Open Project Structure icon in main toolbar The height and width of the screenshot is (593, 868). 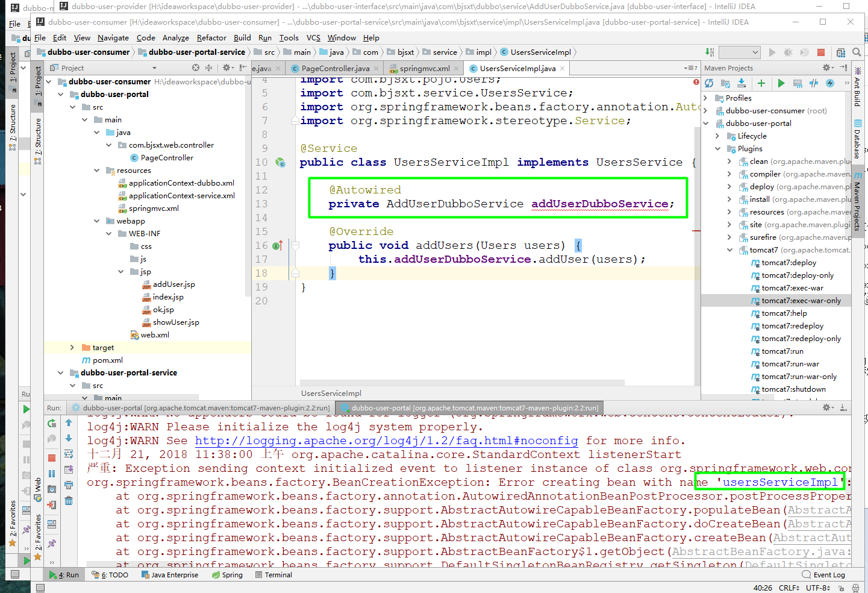841,52
